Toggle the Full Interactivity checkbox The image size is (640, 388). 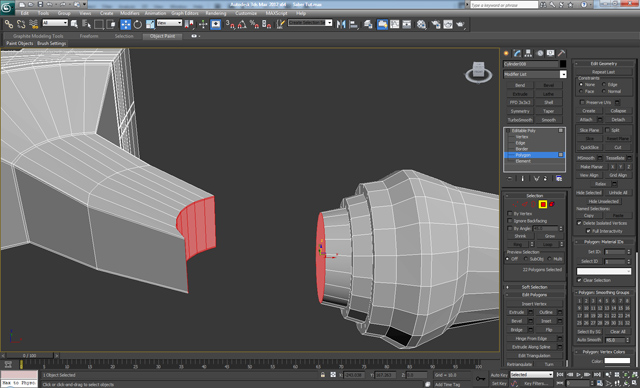point(588,231)
